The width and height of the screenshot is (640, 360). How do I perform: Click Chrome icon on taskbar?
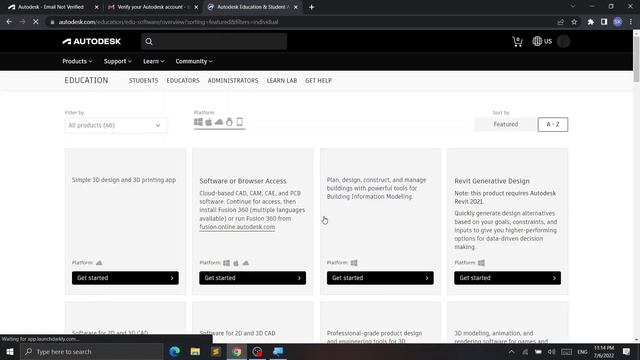[237, 351]
